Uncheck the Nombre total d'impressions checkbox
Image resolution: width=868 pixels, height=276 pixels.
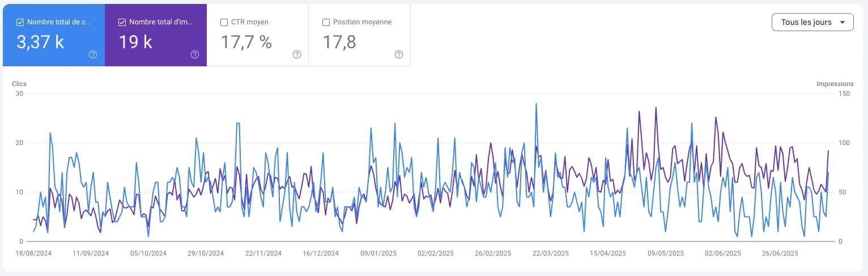(122, 22)
